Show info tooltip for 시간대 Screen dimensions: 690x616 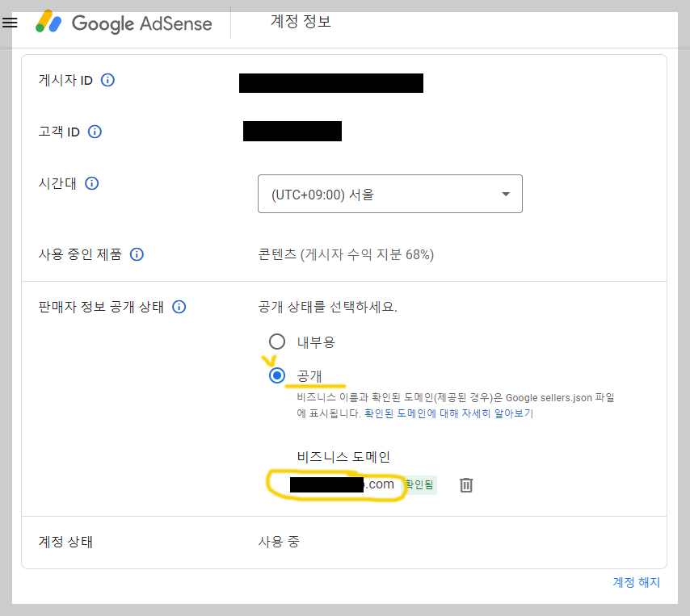[x=91, y=183]
